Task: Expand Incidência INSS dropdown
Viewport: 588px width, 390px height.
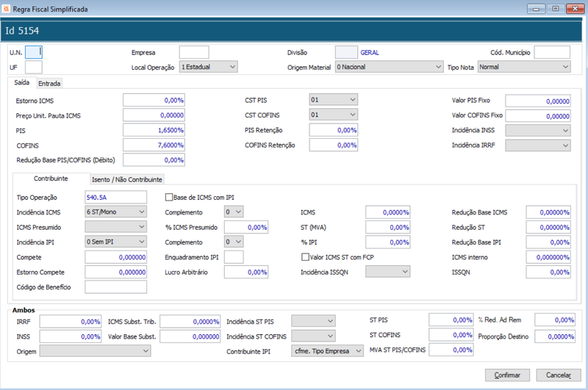Action: [x=538, y=131]
